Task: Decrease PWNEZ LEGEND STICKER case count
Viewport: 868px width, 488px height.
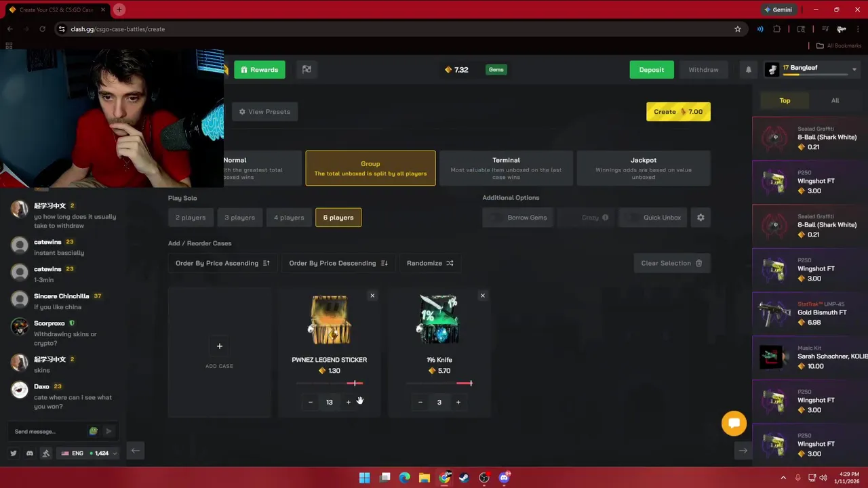Action: [x=311, y=403]
